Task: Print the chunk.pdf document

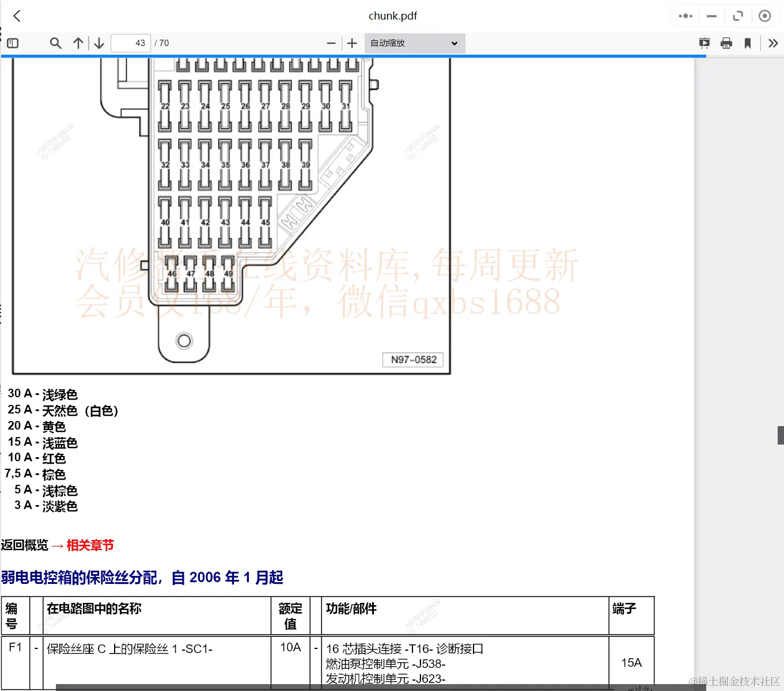Action: [x=726, y=43]
